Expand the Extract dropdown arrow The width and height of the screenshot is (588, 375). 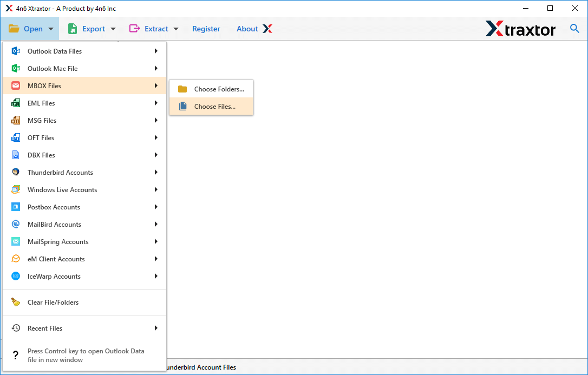[176, 29]
